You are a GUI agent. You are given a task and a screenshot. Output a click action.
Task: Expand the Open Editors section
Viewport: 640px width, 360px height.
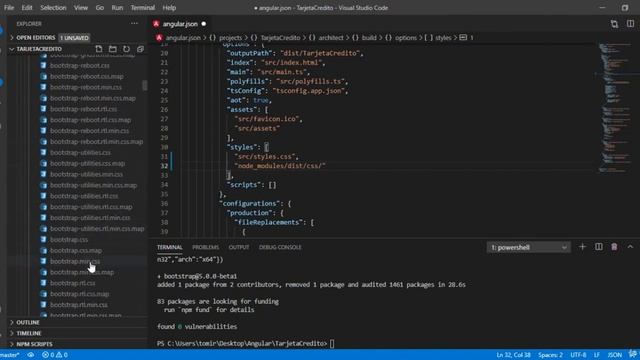[x=36, y=38]
